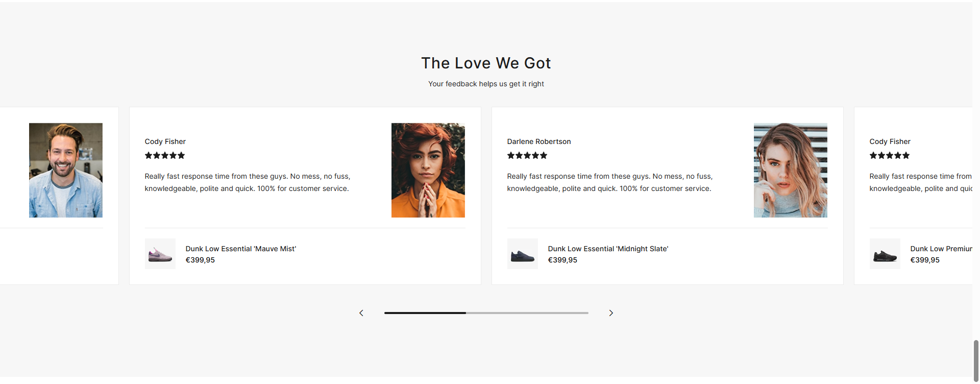
Task: Click the black Dunk Low Premium thumbnail
Action: [885, 254]
